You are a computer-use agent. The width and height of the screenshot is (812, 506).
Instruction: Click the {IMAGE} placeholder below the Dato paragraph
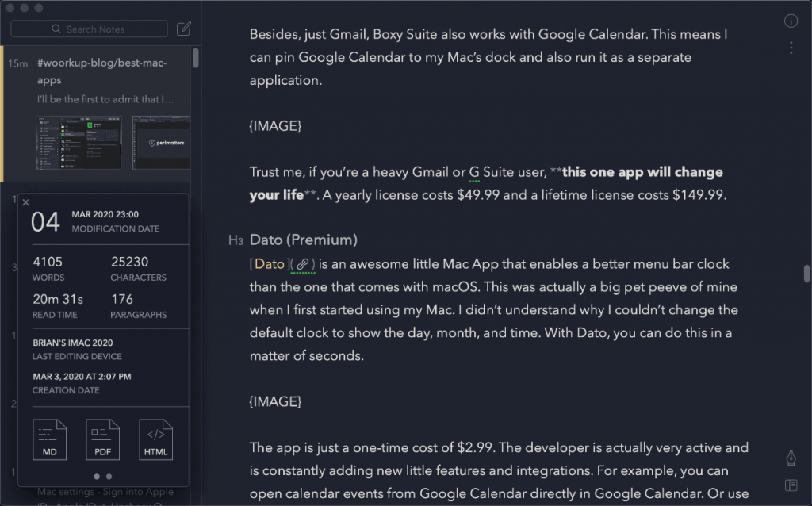click(275, 401)
